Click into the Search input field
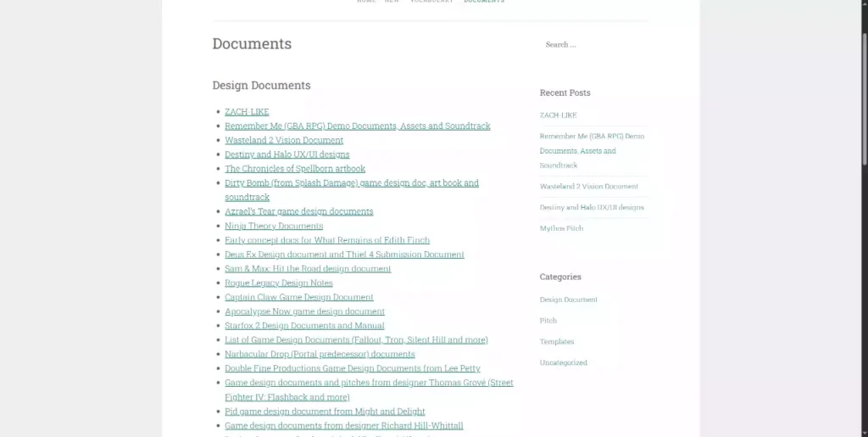Viewport: 868px width, 437px height. (x=593, y=44)
